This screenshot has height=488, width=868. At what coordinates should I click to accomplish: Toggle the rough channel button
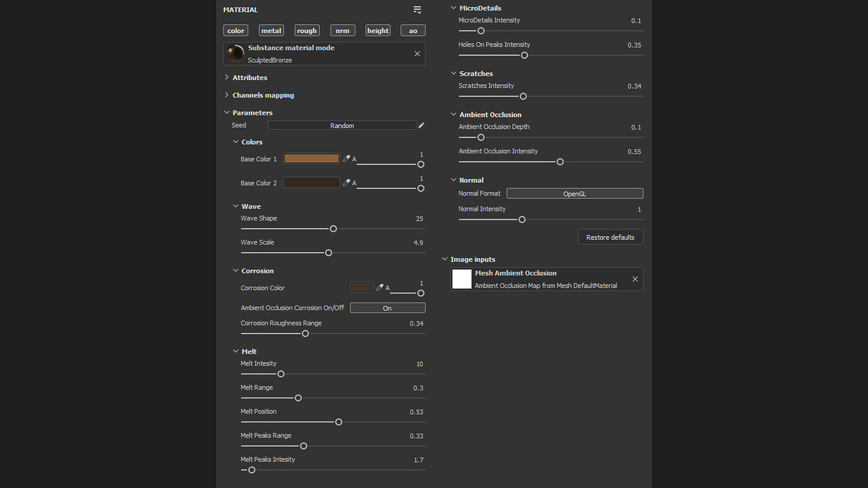tap(307, 31)
